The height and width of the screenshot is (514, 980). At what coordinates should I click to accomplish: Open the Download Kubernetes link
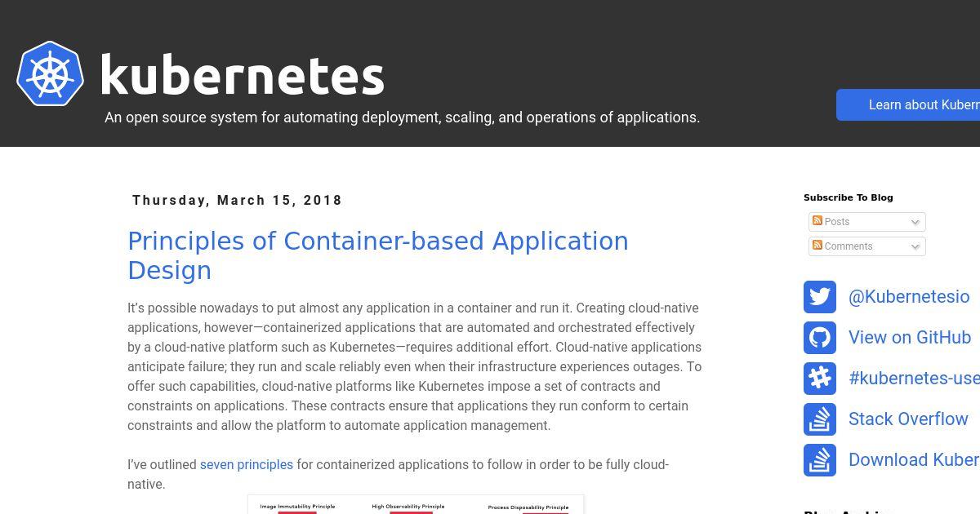914,460
